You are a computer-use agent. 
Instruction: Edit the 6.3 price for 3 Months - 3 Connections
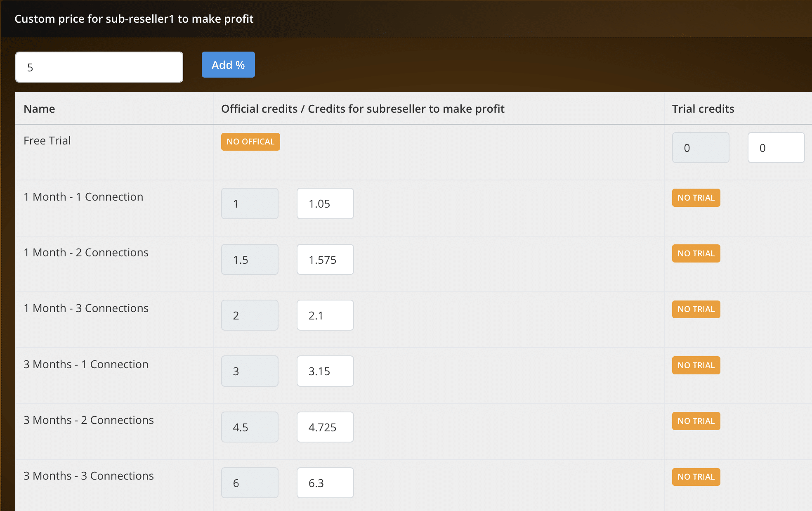[x=325, y=483]
